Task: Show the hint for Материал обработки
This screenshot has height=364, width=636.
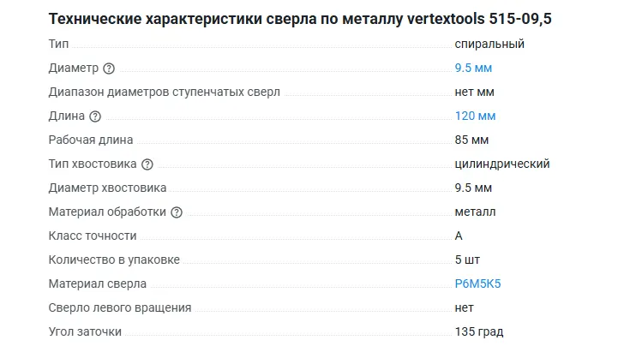Action: click(x=177, y=212)
